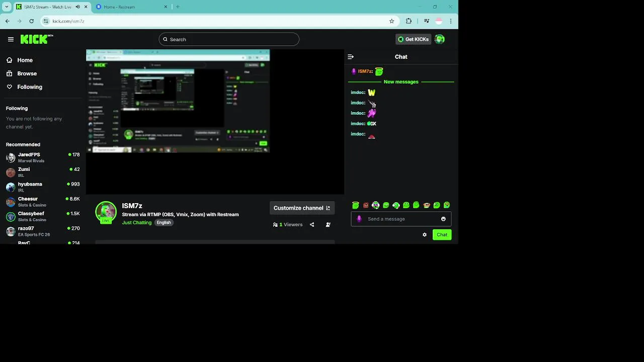Click imdoc username beside W emote
644x362 pixels.
click(x=358, y=93)
